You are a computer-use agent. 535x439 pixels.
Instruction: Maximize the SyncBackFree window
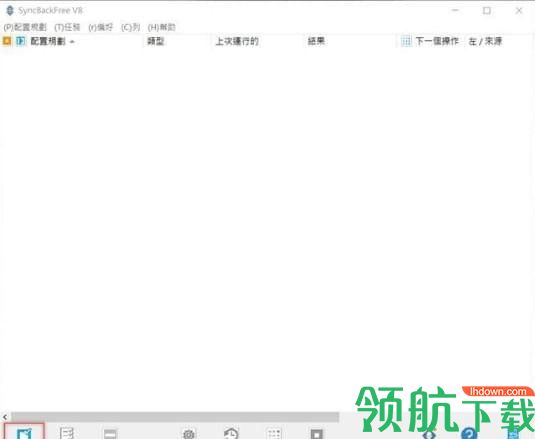click(487, 11)
